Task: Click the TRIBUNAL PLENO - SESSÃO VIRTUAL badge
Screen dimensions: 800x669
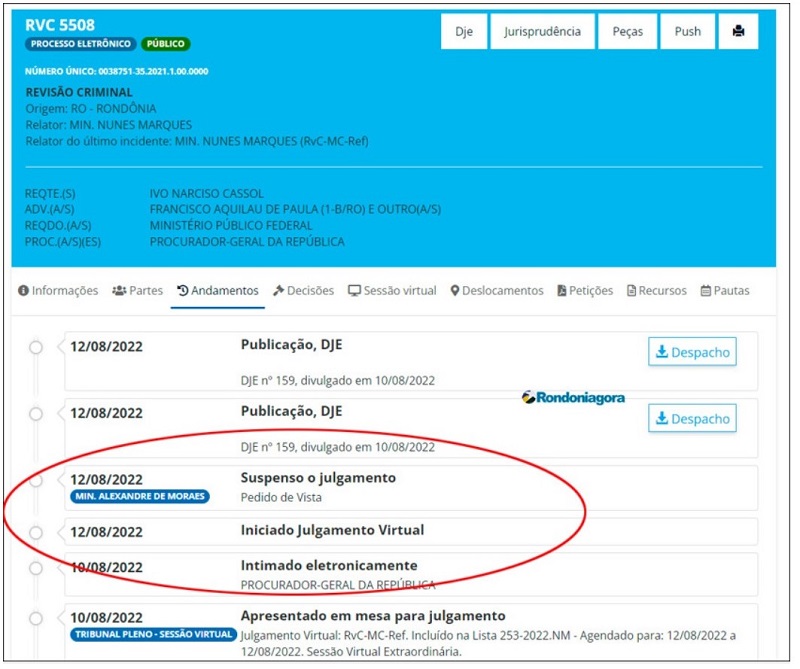Action: coord(154,634)
